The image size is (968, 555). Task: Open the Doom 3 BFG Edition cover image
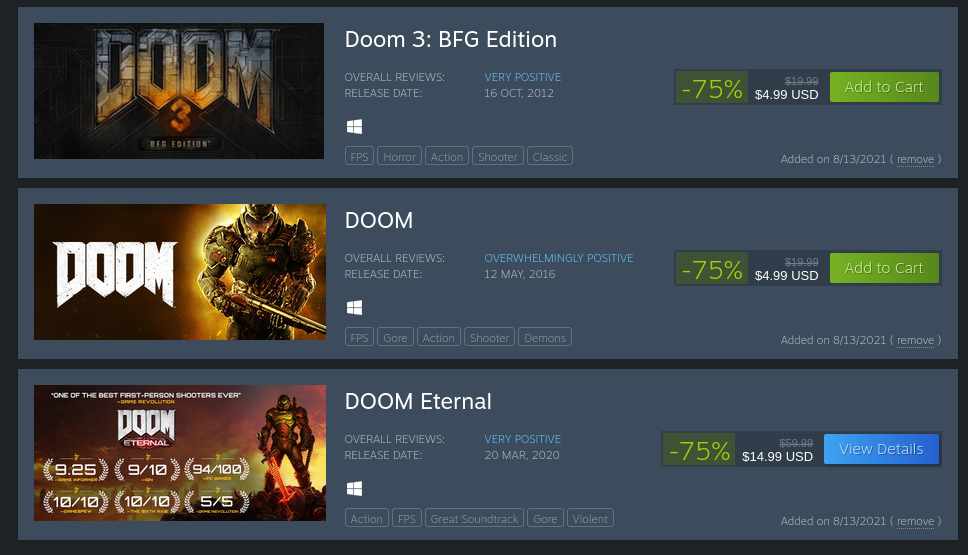pyautogui.click(x=179, y=91)
